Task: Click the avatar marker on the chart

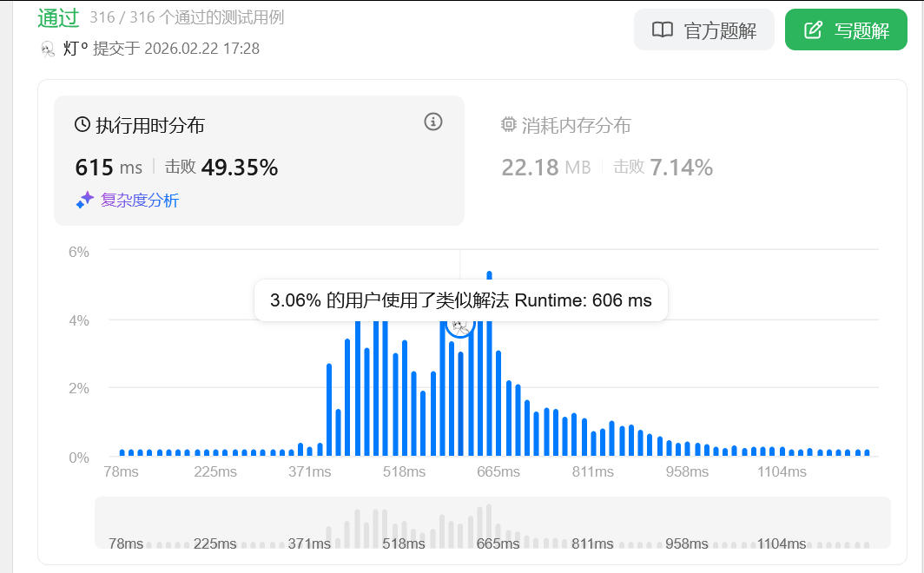Action: (460, 326)
